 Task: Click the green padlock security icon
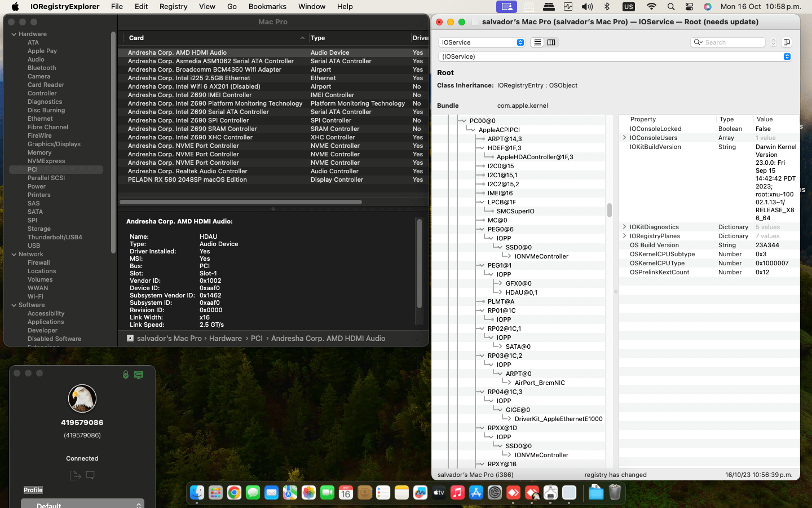click(x=126, y=374)
